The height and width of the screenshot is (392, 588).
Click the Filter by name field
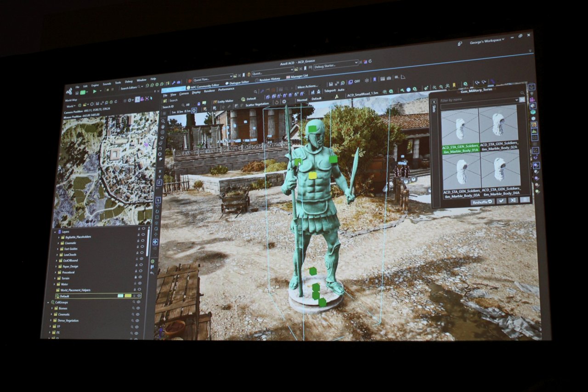[479, 100]
